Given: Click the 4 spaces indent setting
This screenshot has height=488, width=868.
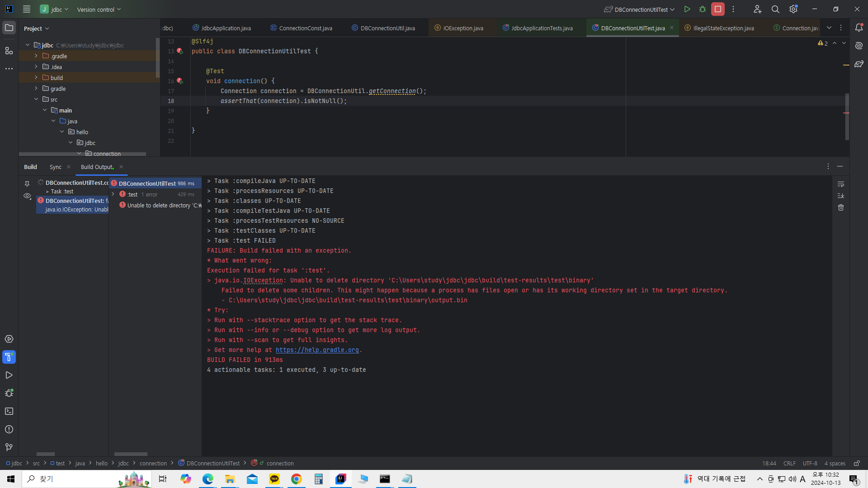Looking at the screenshot, I should [835, 463].
